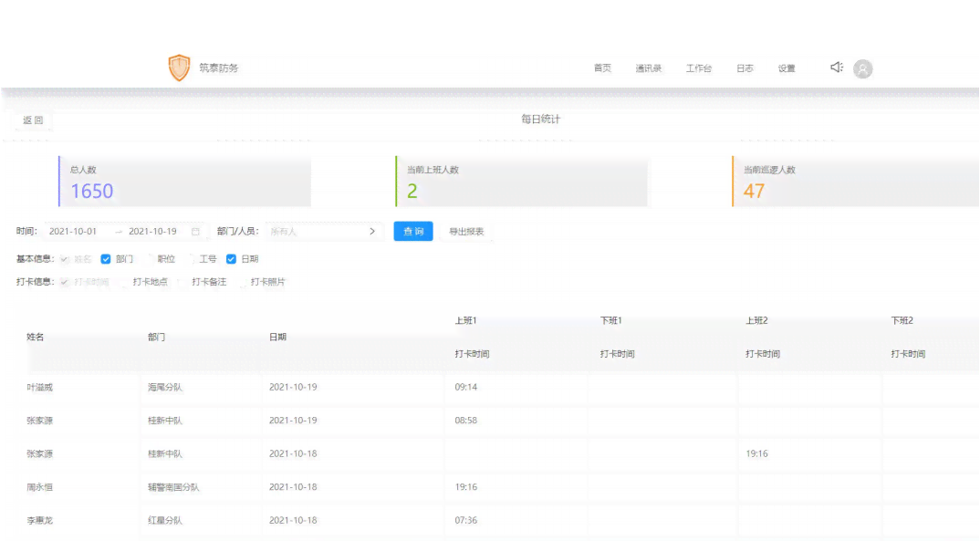Toggle the 日期 checkbox
980x541 pixels.
(x=231, y=259)
